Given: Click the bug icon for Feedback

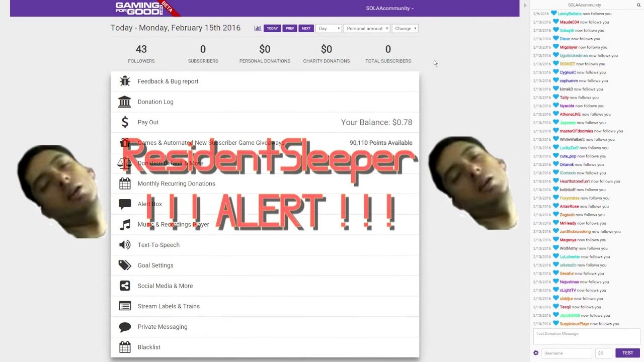Looking at the screenshot, I should click(x=125, y=81).
